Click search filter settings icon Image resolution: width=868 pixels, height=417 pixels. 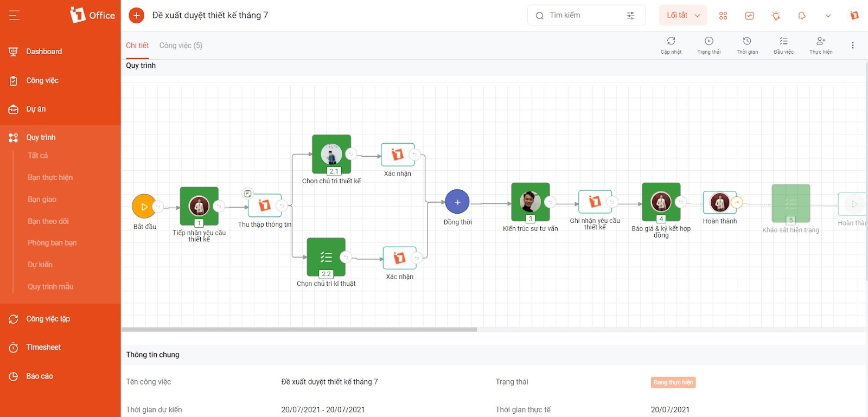pos(630,16)
